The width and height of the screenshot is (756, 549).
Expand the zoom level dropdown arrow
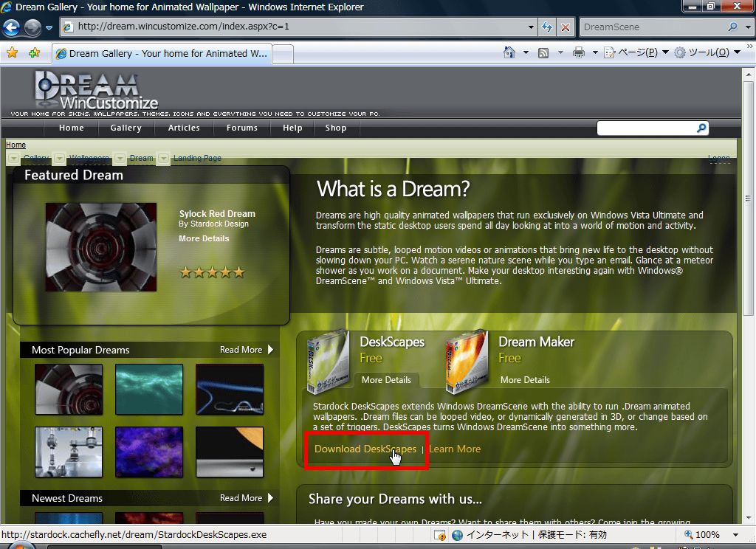tap(735, 534)
